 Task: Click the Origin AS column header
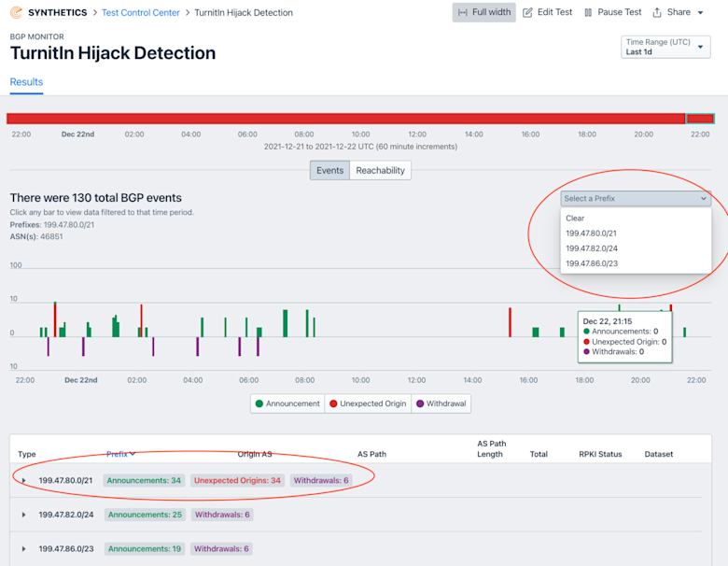255,454
